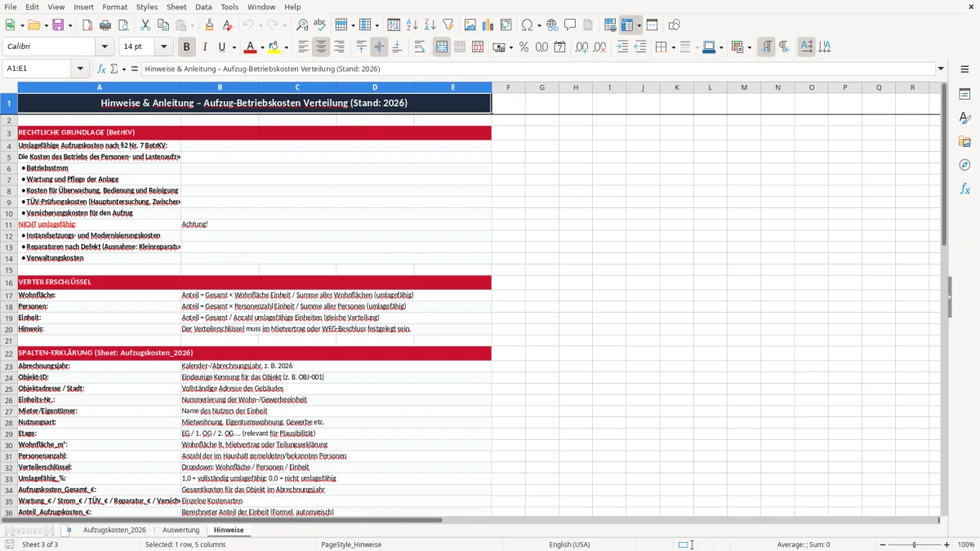Toggle the Freeze Rows and Columns button

(x=627, y=25)
